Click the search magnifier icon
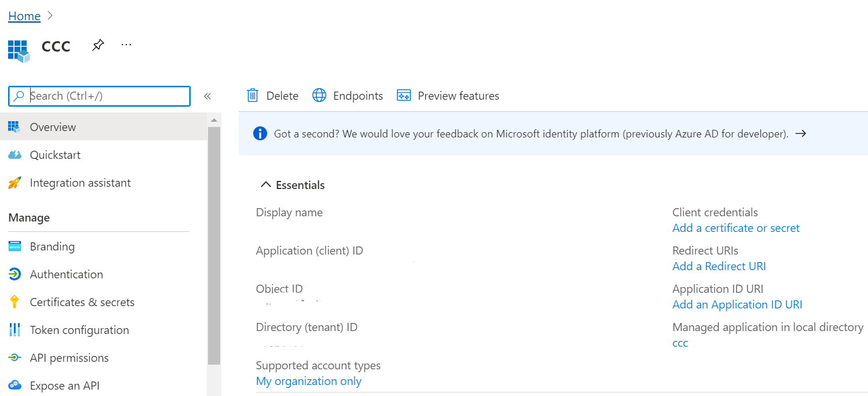The image size is (868, 396). [19, 96]
